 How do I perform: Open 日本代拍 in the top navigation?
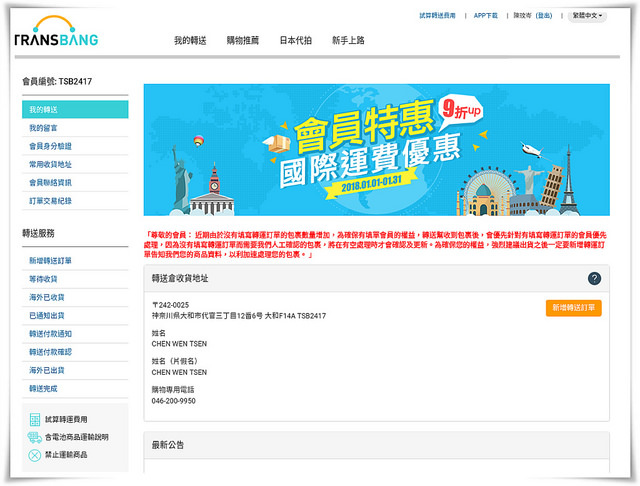pos(296,40)
